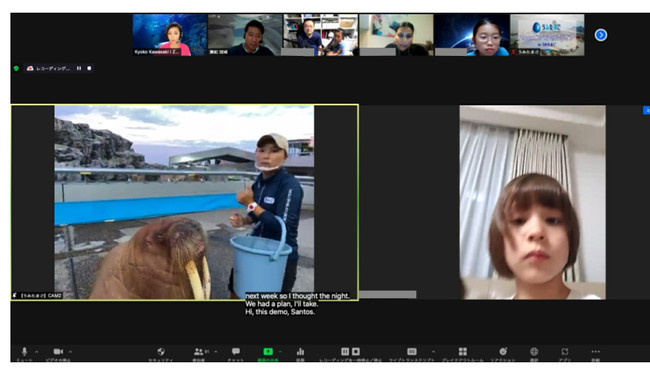Screen dimensions: 650x372
Task: Select Kyoko Kawasaki's video thumbnail
Action: pos(170,35)
